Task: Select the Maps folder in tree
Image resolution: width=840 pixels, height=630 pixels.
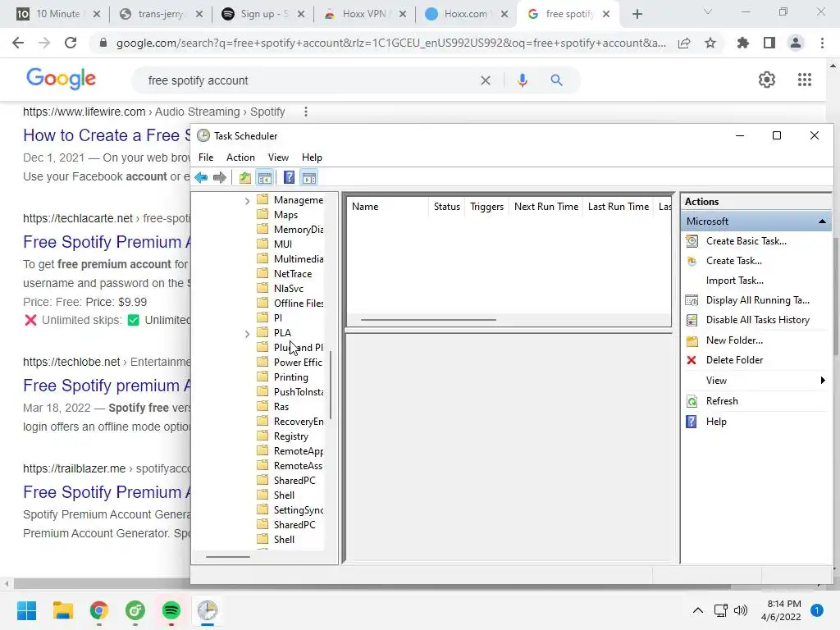Action: 285,215
